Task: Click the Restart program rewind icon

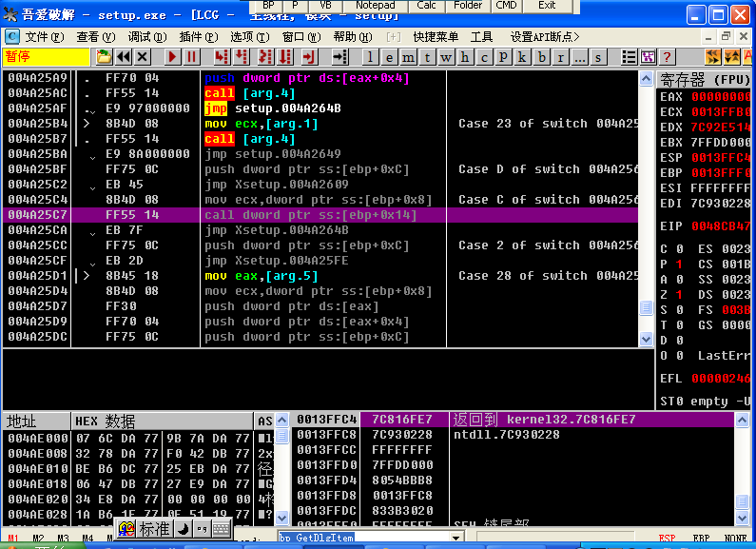Action: (124, 57)
